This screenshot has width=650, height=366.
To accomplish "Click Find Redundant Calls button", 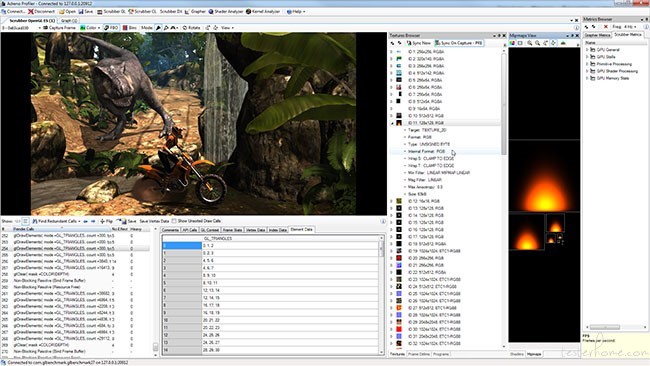I will tap(56, 221).
